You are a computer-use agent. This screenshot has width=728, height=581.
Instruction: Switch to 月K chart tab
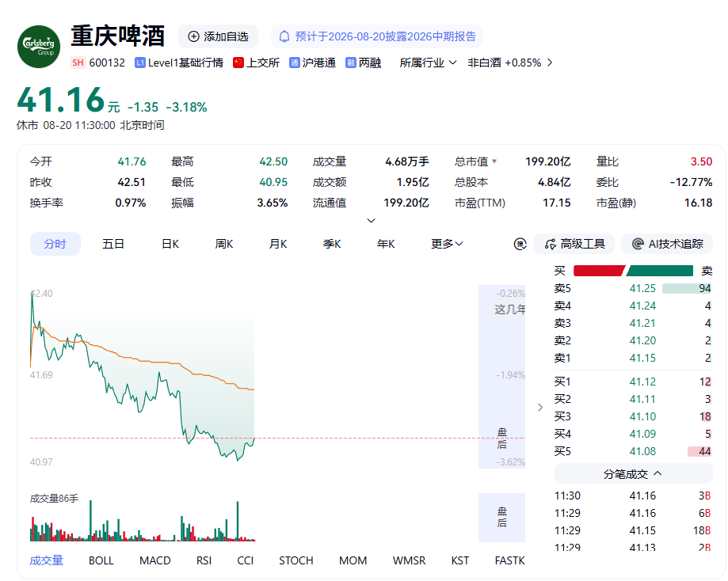coord(278,244)
